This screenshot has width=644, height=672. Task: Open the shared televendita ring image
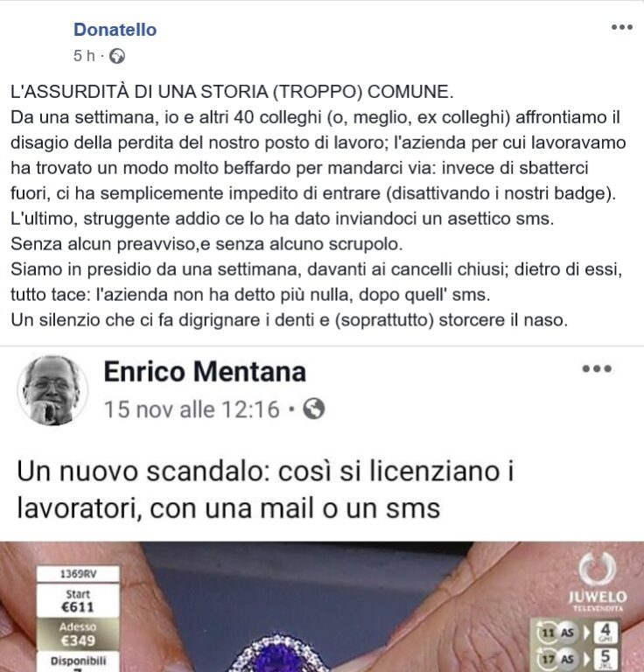pyautogui.click(x=322, y=606)
